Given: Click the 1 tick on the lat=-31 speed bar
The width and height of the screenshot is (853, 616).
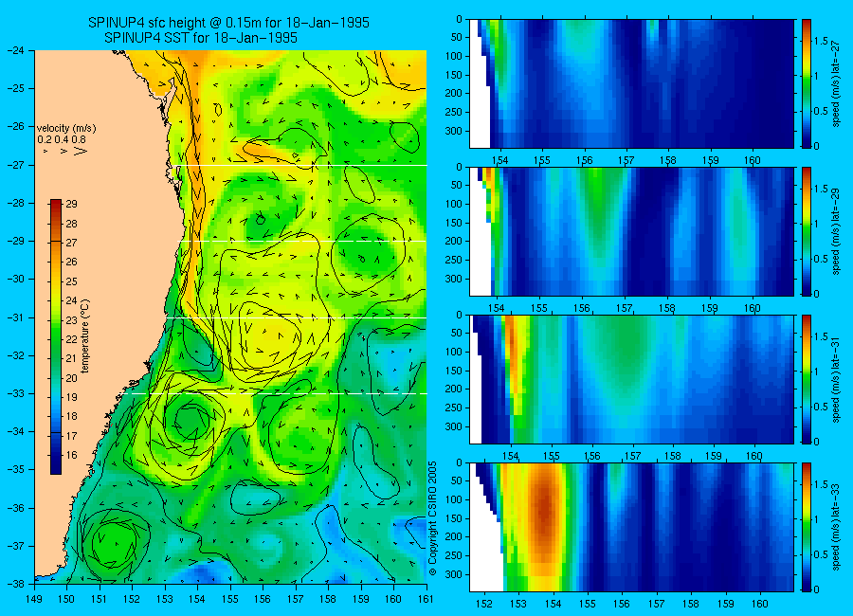Looking at the screenshot, I should [x=817, y=371].
